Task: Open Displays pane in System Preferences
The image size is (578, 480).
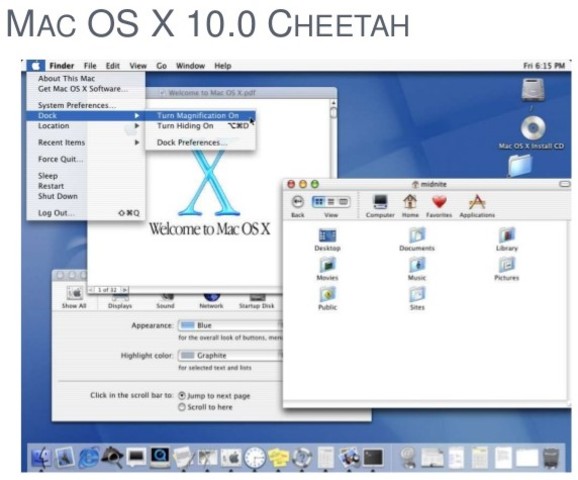Action: pyautogui.click(x=120, y=302)
